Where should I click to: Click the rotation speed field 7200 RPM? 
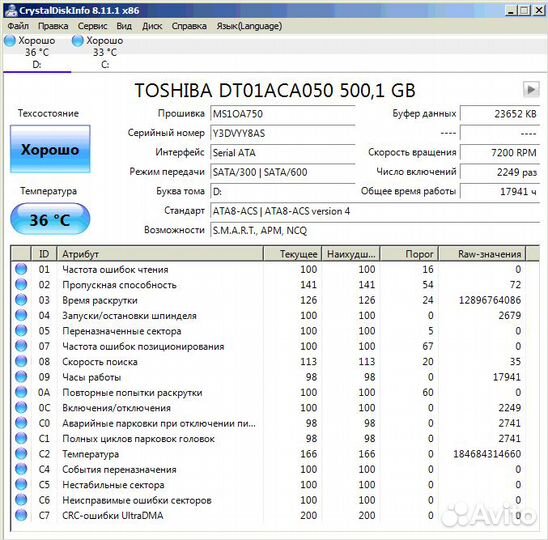coord(500,153)
